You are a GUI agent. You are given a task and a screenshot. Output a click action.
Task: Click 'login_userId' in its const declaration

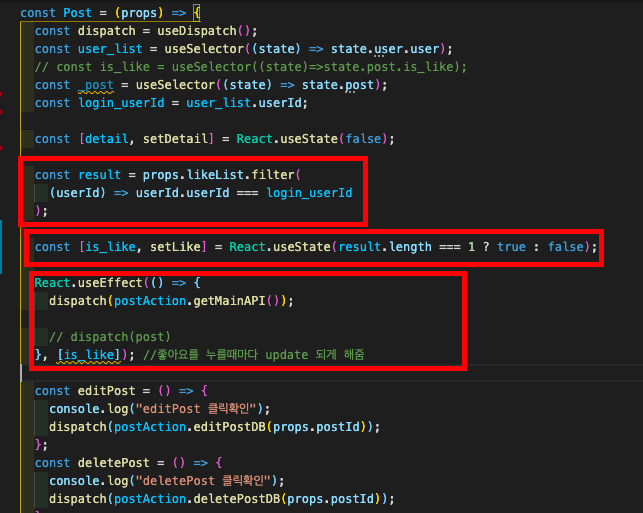[121, 103]
